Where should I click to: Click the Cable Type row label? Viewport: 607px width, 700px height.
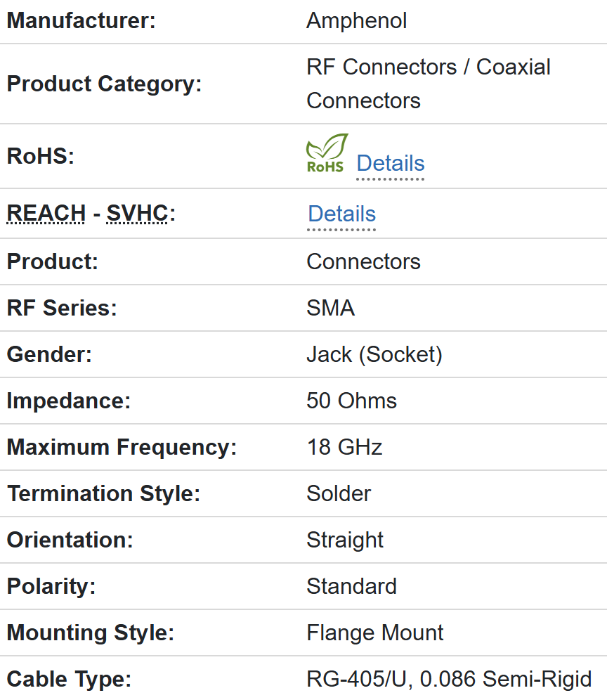click(x=69, y=679)
